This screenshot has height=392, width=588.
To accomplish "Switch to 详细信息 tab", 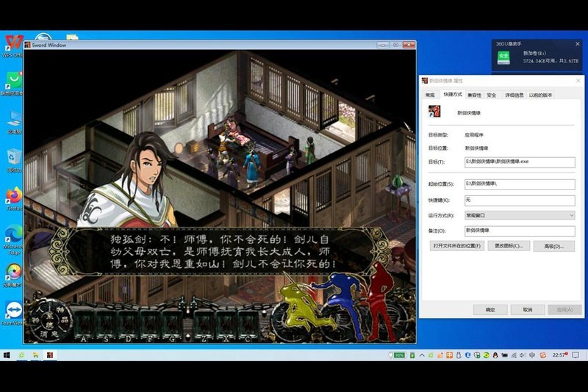I will (x=514, y=95).
